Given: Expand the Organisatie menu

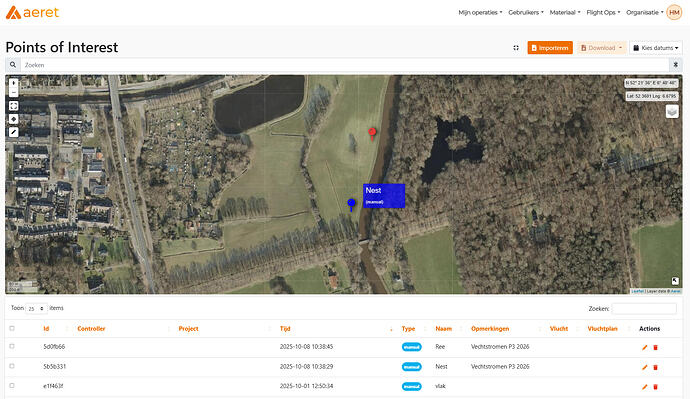Looking at the screenshot, I should click(x=645, y=13).
